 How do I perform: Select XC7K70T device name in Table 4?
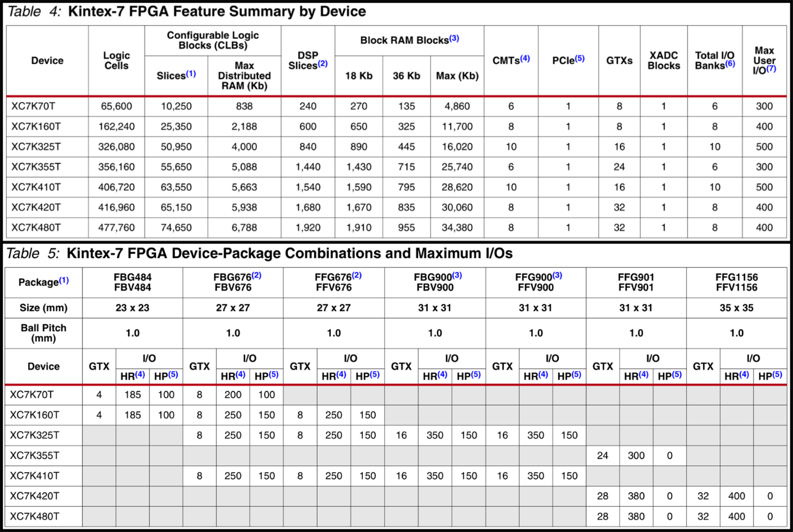pyautogui.click(x=33, y=106)
